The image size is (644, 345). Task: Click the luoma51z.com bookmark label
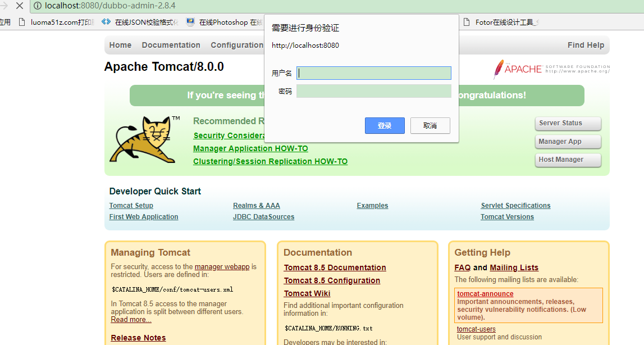(62, 22)
